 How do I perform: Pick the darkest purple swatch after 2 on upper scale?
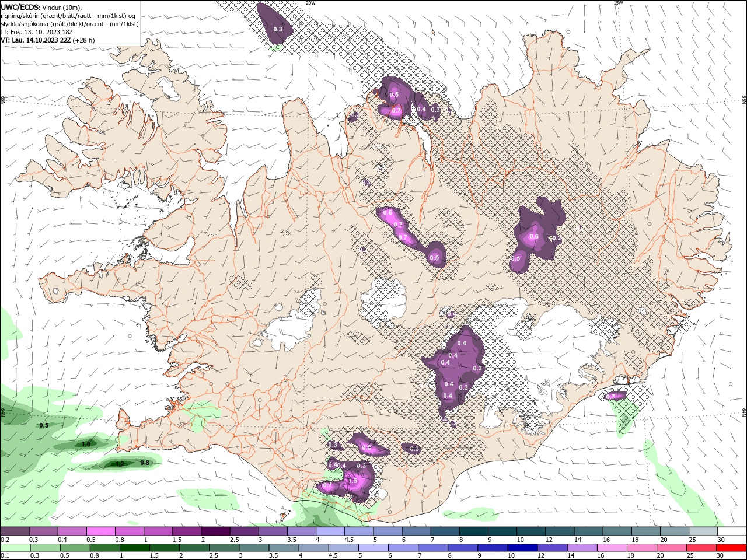point(215,531)
